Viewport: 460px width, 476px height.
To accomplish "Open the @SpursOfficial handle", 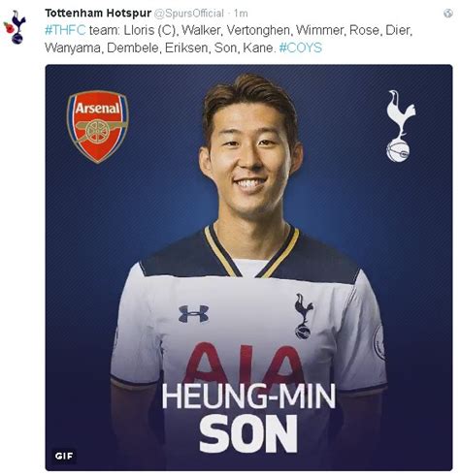I will 188,14.
